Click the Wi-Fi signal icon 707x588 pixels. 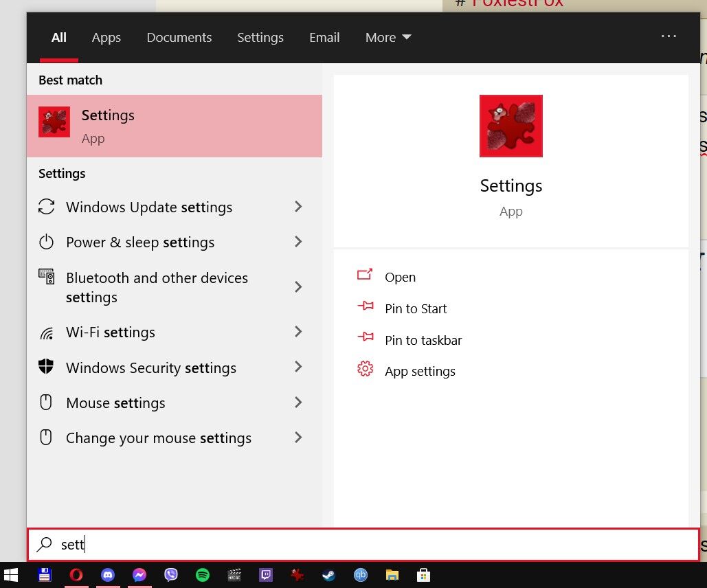click(47, 333)
